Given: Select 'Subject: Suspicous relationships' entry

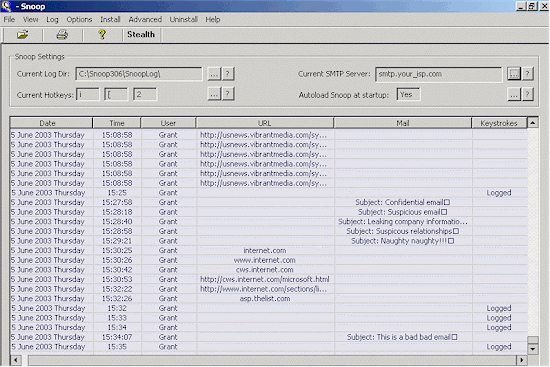Looking at the screenshot, I should click(x=402, y=232).
